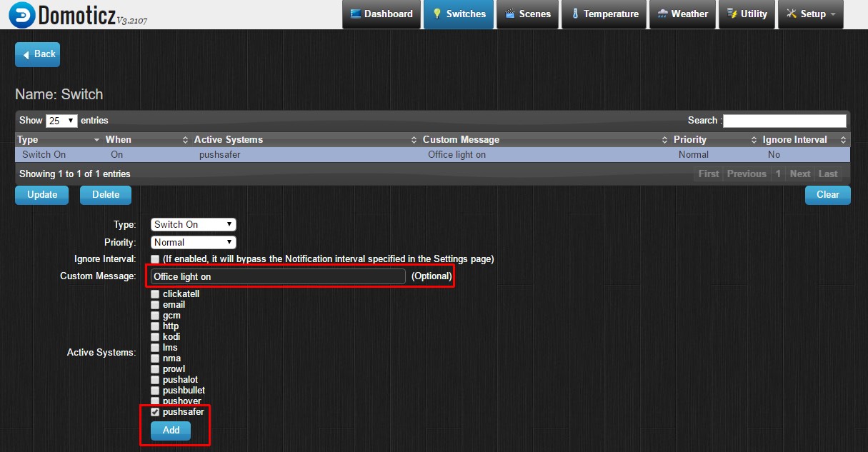Open the Show entries count dropdown

coord(61,121)
